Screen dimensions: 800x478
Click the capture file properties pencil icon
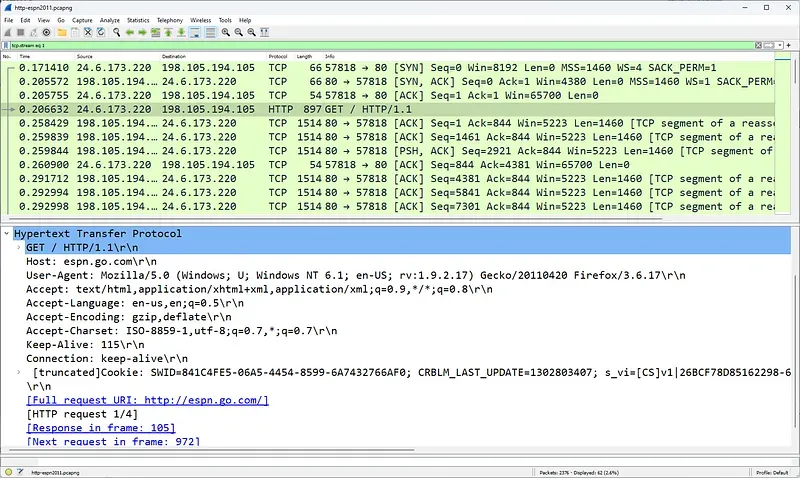(20, 472)
